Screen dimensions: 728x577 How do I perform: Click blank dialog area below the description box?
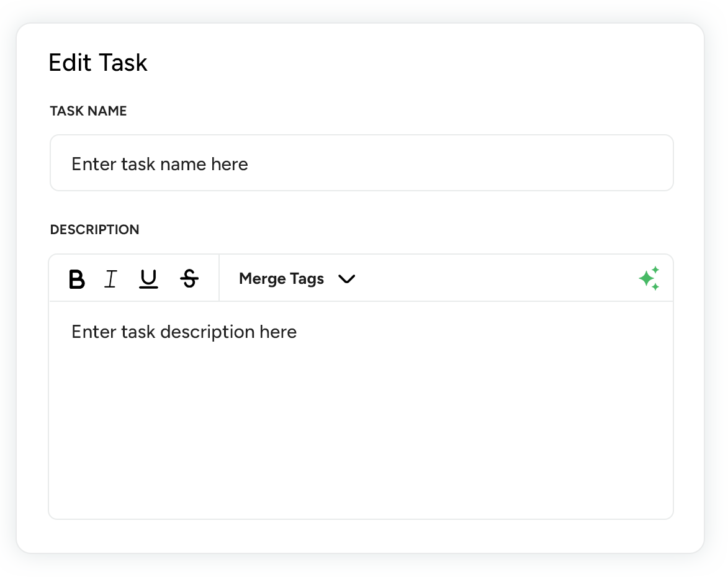[361, 536]
